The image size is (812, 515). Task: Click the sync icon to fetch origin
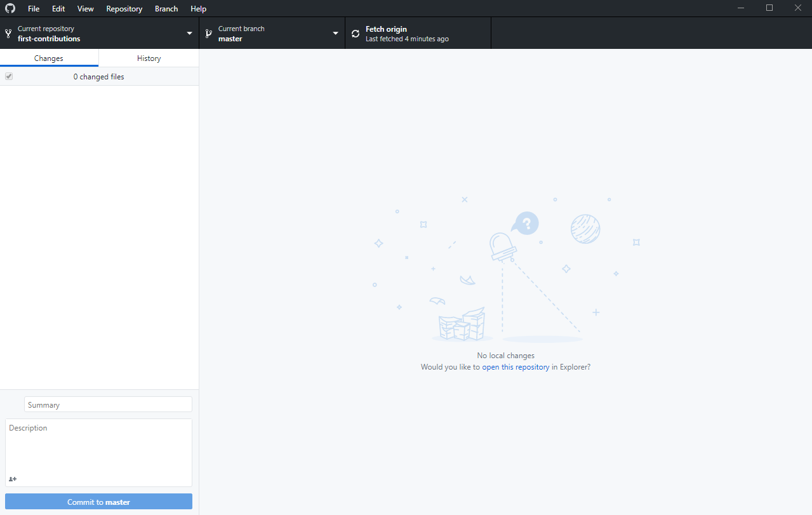355,32
